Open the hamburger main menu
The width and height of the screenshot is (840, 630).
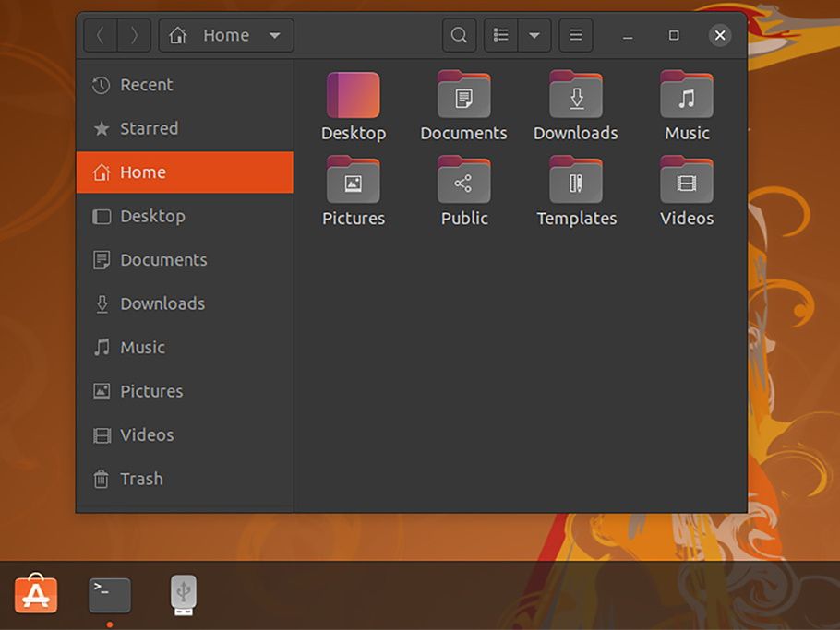tap(575, 36)
